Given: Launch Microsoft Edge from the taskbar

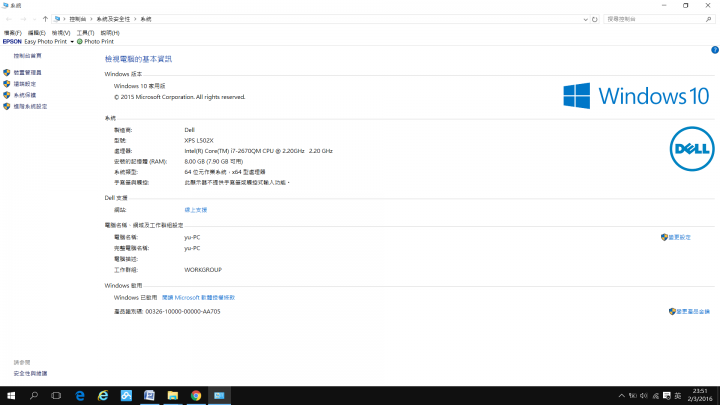Looking at the screenshot, I should click(80, 395).
